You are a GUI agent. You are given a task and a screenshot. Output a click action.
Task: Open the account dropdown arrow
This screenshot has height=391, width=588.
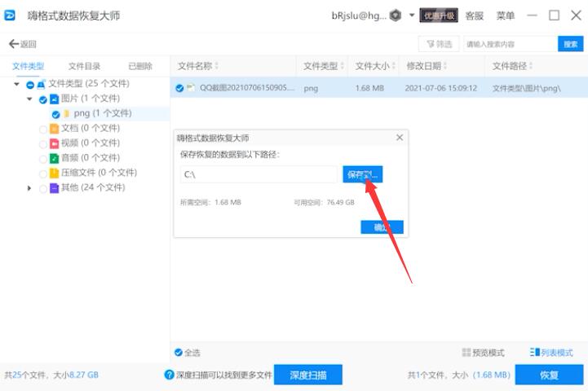pyautogui.click(x=411, y=15)
